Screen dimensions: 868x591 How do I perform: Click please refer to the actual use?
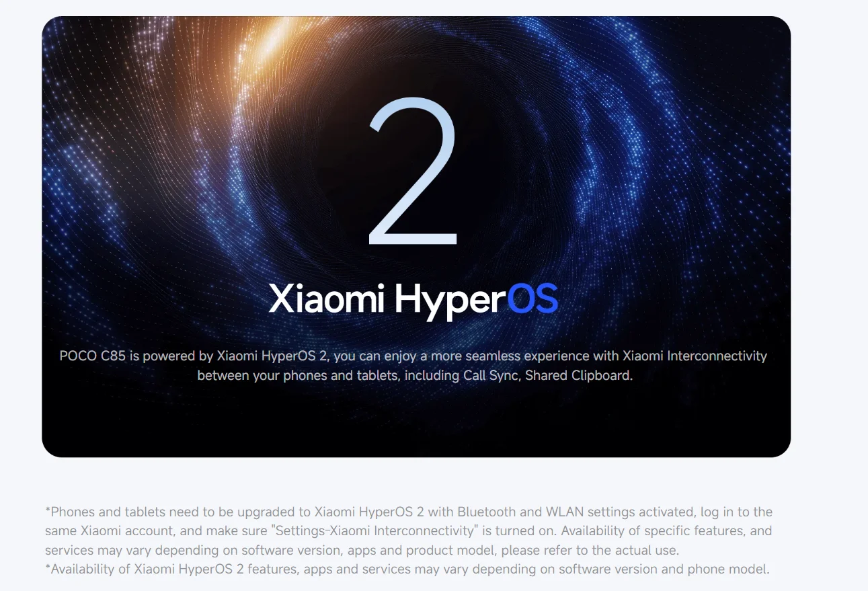pyautogui.click(x=590, y=550)
